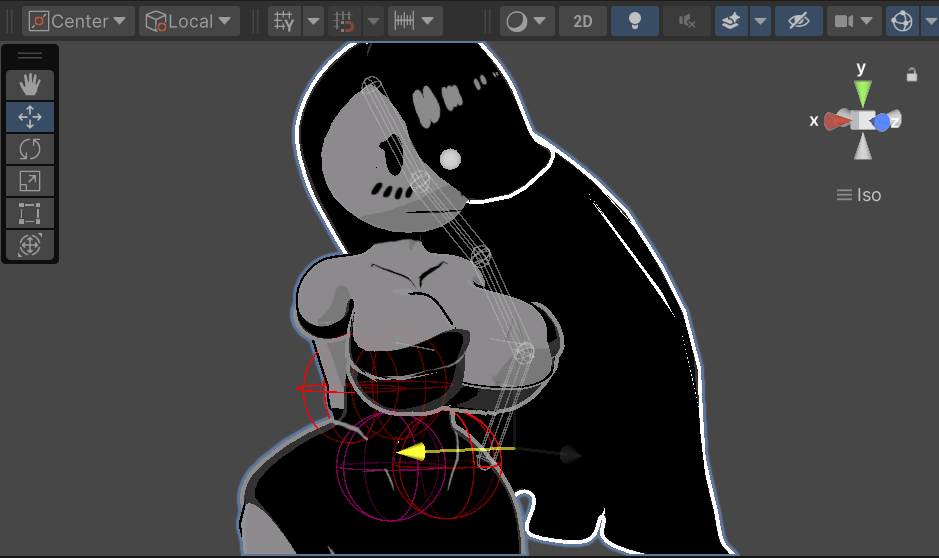Open the grid snapping settings arrow
This screenshot has width=939, height=558.
(373, 21)
